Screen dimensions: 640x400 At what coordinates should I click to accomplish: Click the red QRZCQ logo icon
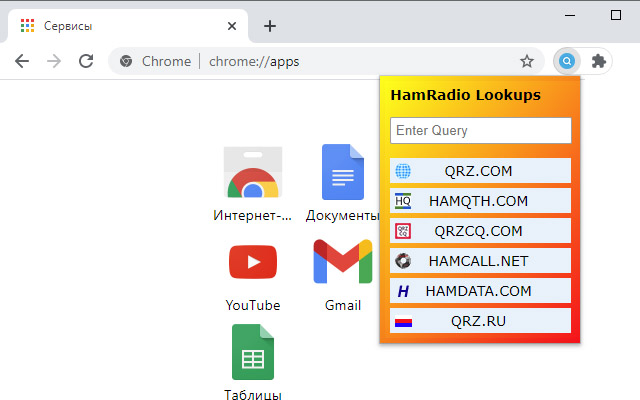coord(403,231)
